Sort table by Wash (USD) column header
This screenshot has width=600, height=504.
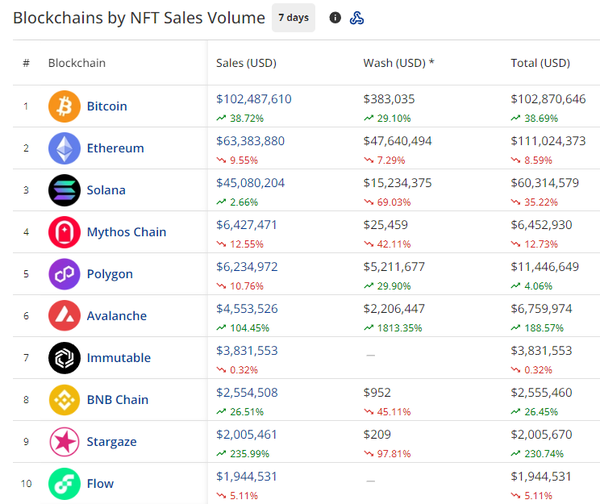(x=398, y=63)
